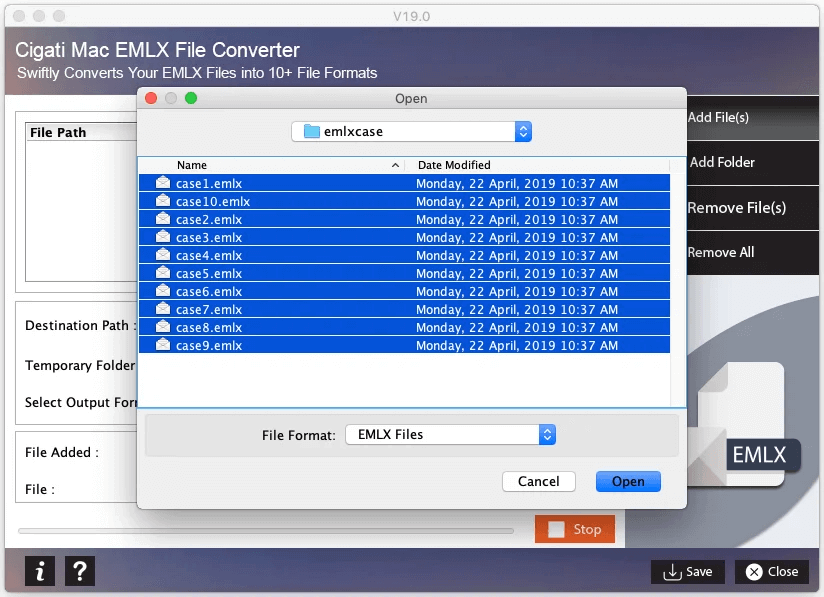
Task: Select the file name case8.emlx
Action: click(209, 327)
